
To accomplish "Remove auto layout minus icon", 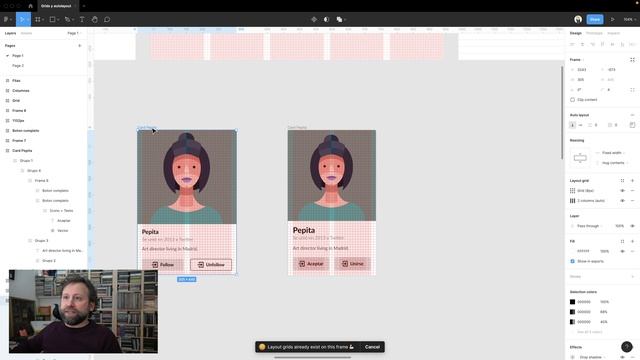I will pyautogui.click(x=632, y=115).
